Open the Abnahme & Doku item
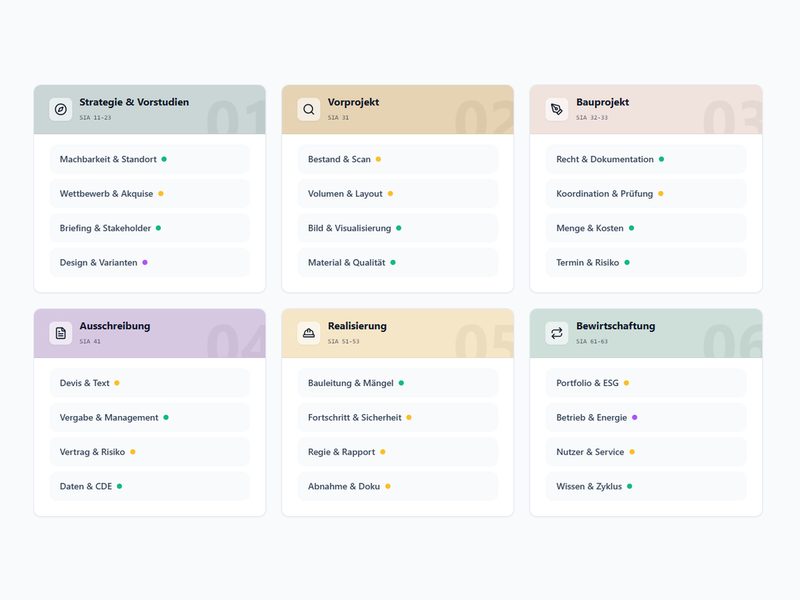This screenshot has width=800, height=600. point(398,486)
